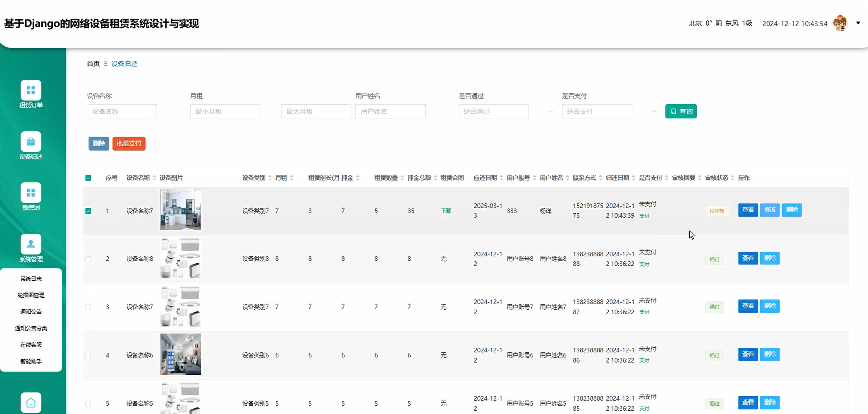Click 支付 link in row 1
868x414 pixels.
644,216
